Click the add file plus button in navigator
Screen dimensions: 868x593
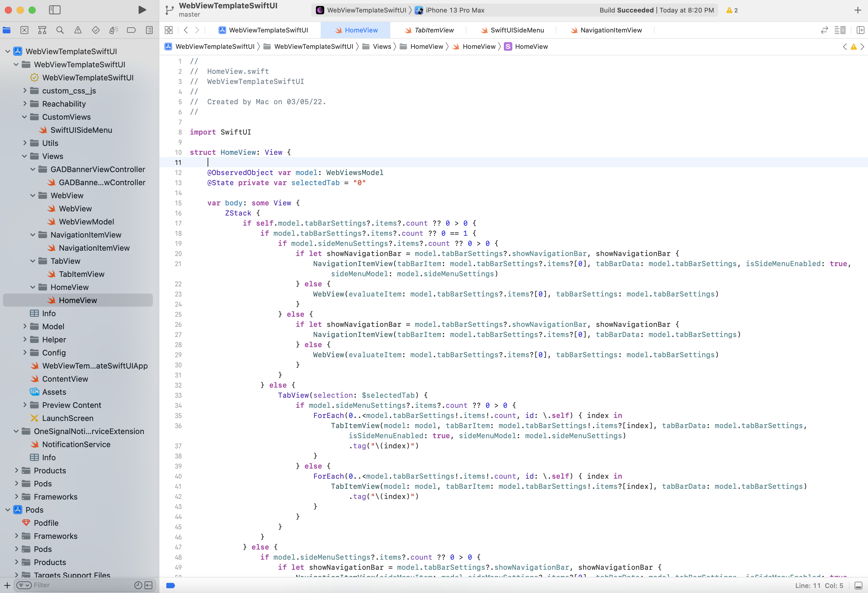point(7,585)
